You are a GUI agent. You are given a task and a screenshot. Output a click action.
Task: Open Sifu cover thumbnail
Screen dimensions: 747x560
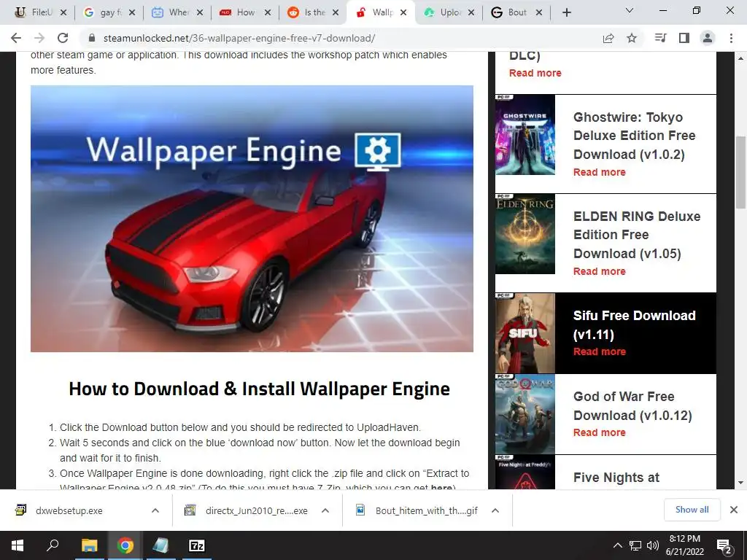tap(525, 333)
